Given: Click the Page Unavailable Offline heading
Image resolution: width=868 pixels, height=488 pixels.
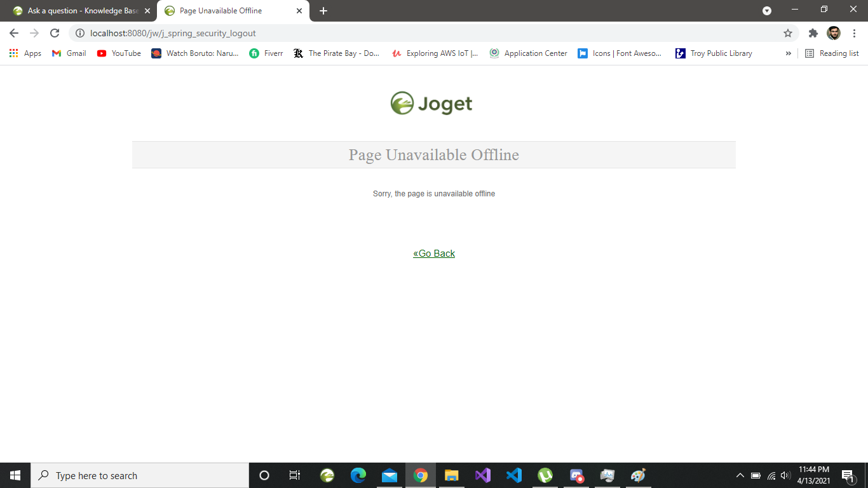Looking at the screenshot, I should point(434,155).
